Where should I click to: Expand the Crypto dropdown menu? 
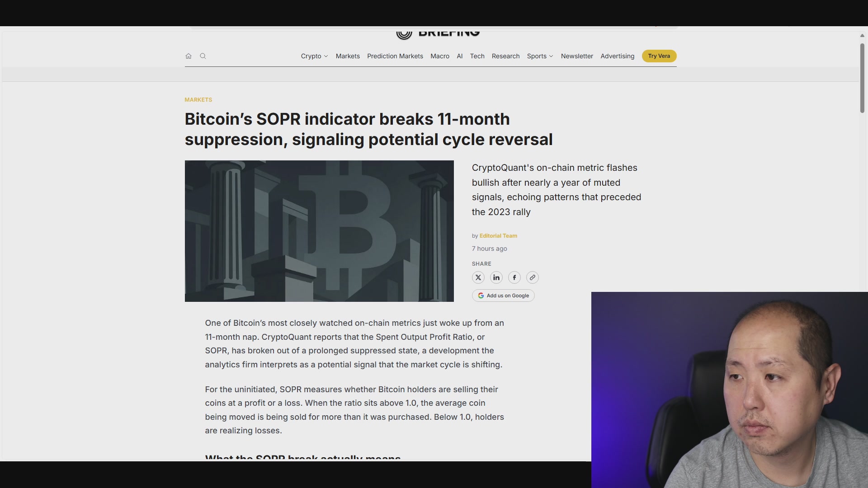(x=314, y=56)
